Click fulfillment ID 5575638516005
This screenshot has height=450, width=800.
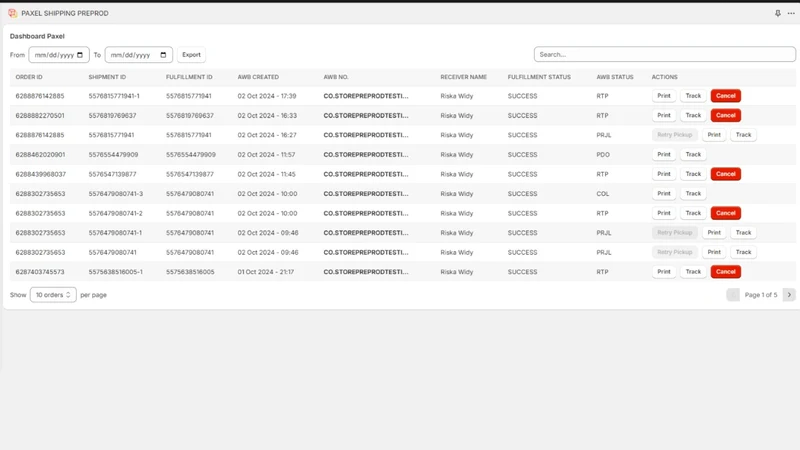190,272
